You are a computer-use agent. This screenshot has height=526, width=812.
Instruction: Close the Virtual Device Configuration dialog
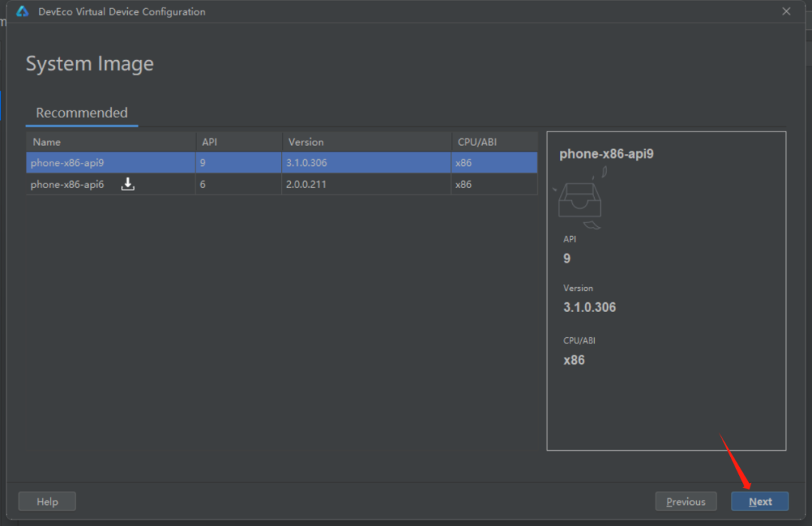786,11
